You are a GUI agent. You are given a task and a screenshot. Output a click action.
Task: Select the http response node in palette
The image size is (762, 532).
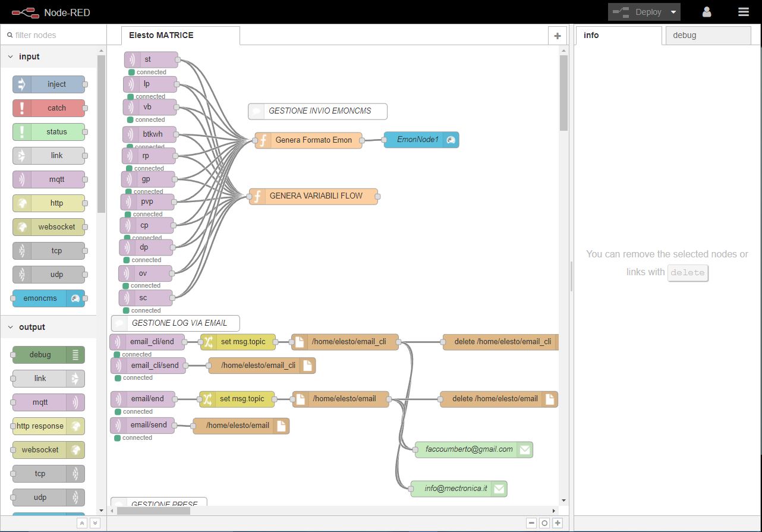[x=49, y=426]
